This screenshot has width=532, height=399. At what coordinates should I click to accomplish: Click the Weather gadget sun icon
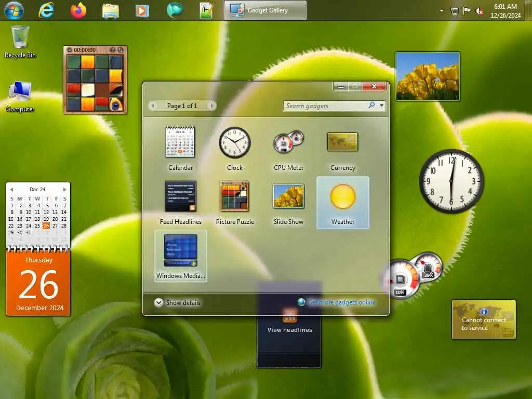pos(343,196)
